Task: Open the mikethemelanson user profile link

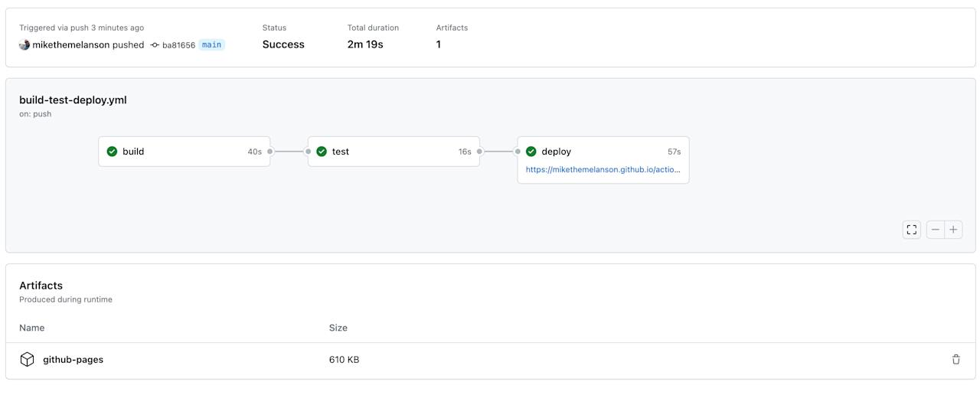Action: pos(70,45)
